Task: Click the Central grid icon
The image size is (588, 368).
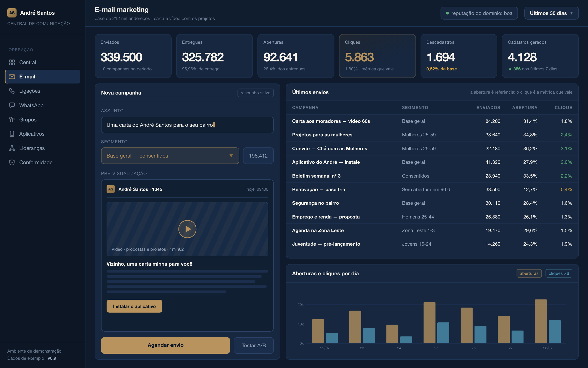Action: click(12, 62)
